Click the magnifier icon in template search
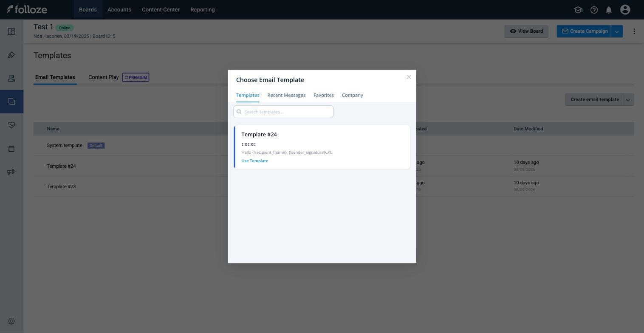The image size is (644, 333). (239, 112)
